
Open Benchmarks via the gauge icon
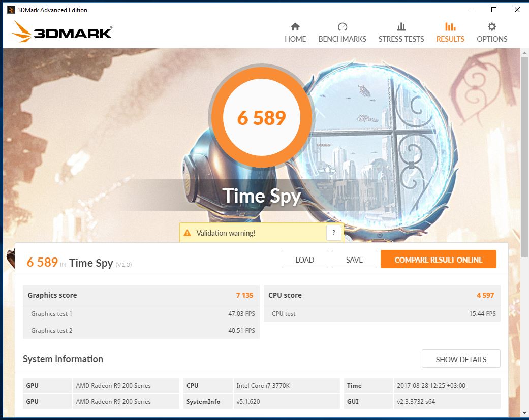coord(342,26)
